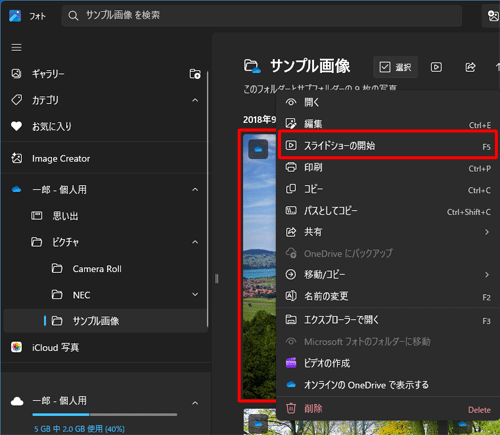Click the コピー copy icon

pyautogui.click(x=291, y=189)
